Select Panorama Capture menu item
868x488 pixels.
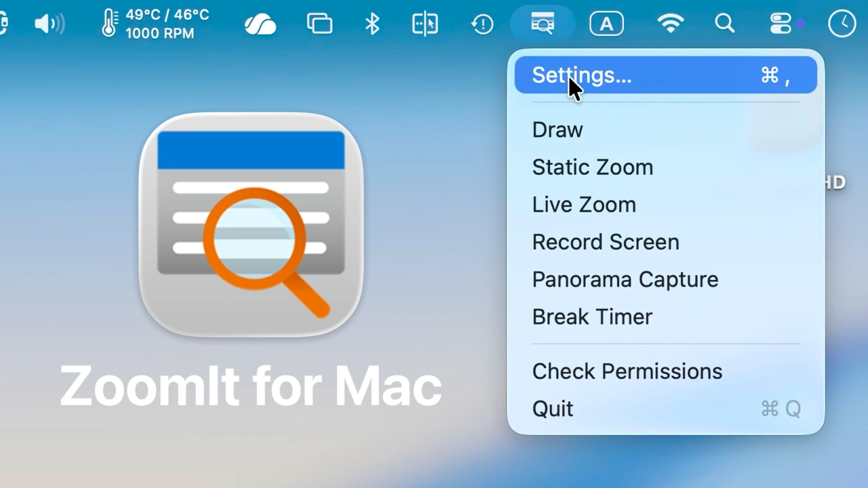tap(666, 279)
